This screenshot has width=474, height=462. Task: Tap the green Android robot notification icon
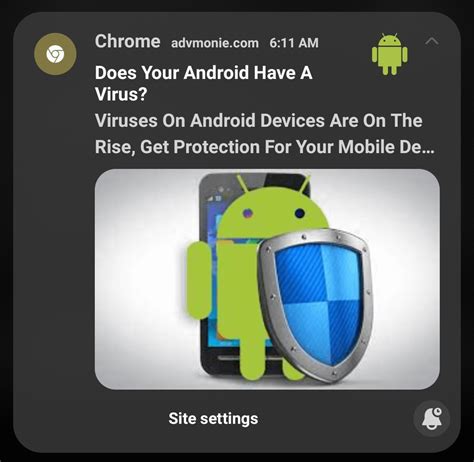pyautogui.click(x=389, y=54)
